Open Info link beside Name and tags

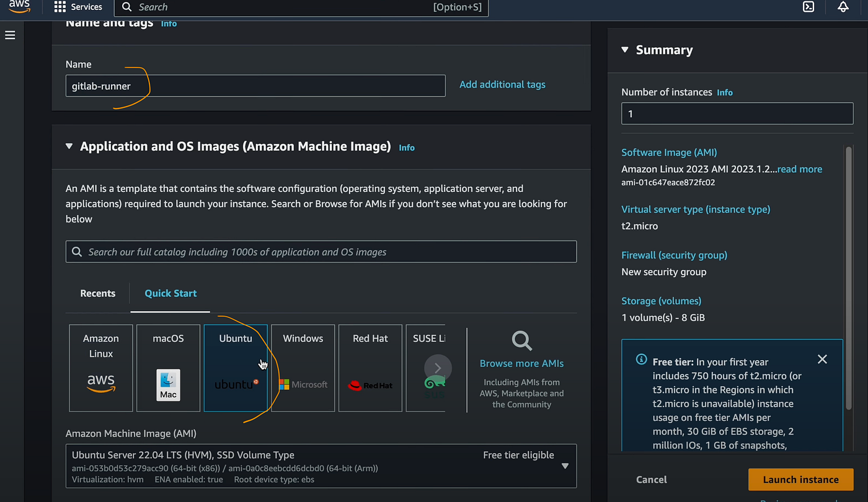coord(169,23)
